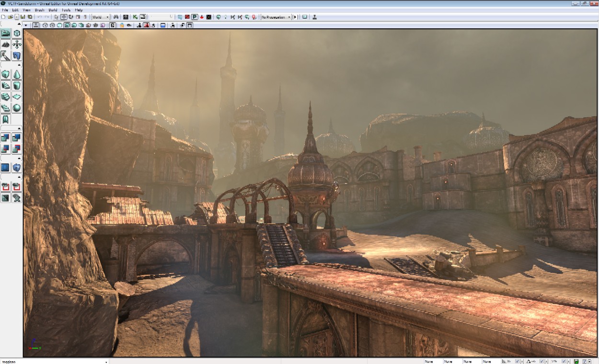This screenshot has height=364, width=599.
Task: Open search with the binoculars icon
Action: click(116, 17)
